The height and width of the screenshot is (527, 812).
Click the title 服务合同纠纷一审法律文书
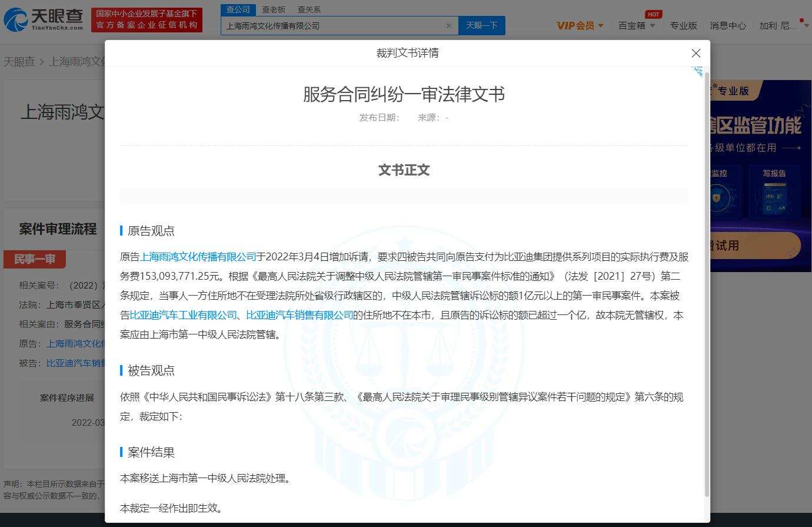click(x=404, y=94)
